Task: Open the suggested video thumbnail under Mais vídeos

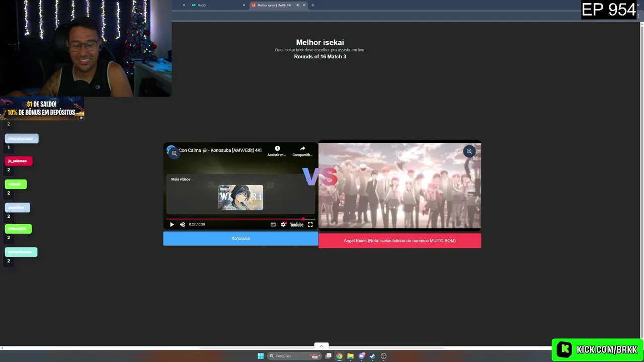Action: tap(240, 198)
